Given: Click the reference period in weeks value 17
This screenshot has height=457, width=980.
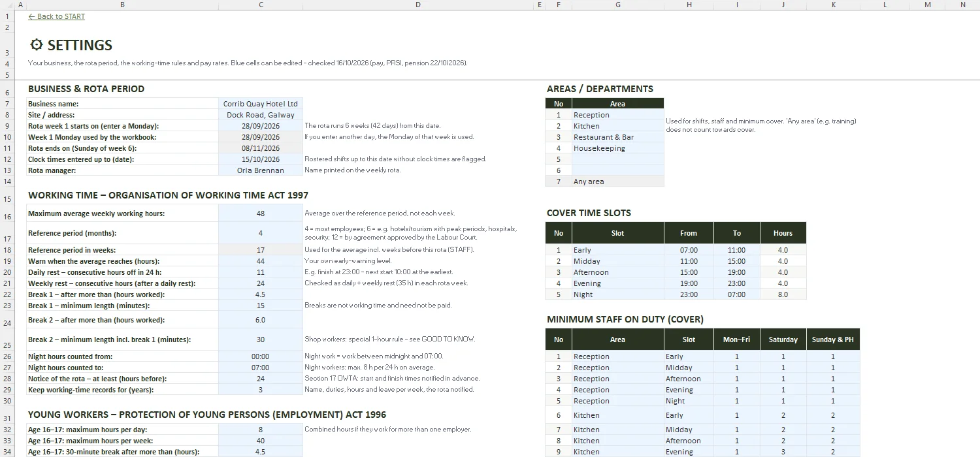Looking at the screenshot, I should coord(261,250).
